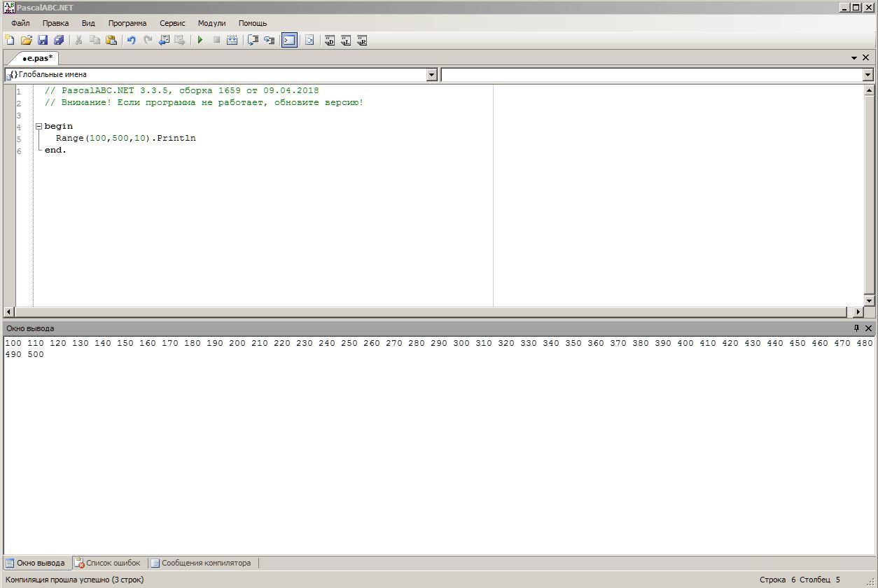The height and width of the screenshot is (588, 878).
Task: Click editor horizontal scrollbar right arrow
Action: [x=858, y=312]
